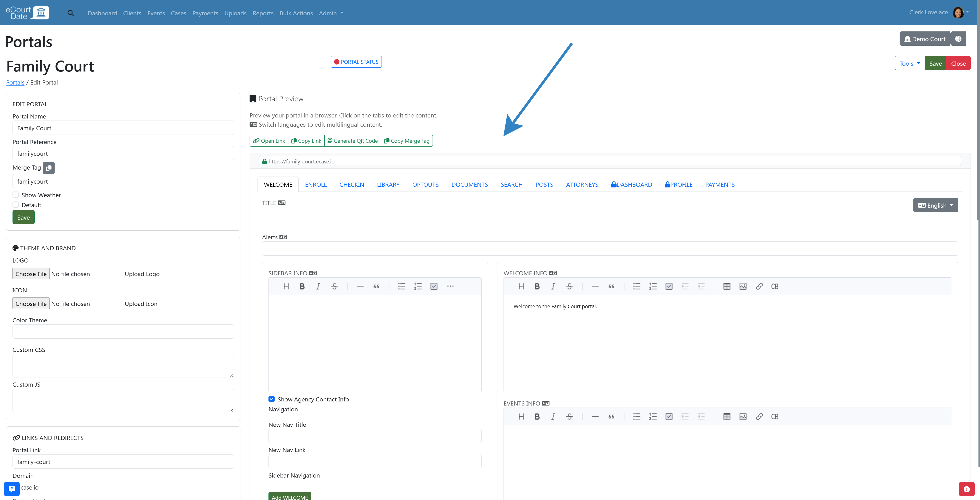Insert table in Events Info editor
This screenshot has width=980, height=500.
[727, 416]
